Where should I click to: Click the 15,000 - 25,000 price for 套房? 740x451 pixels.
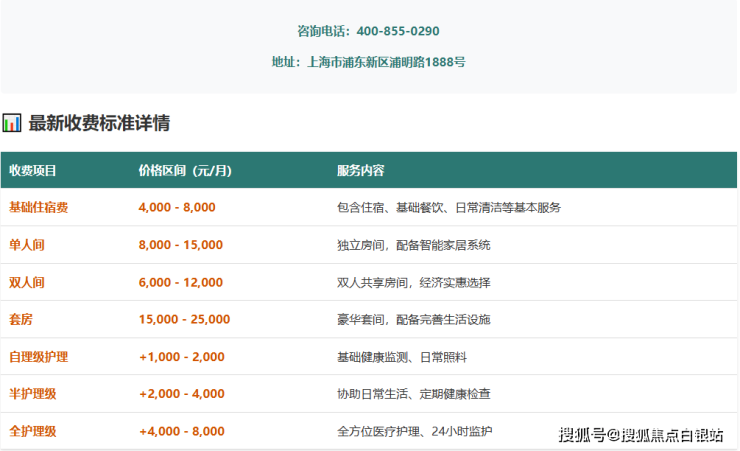[184, 319]
